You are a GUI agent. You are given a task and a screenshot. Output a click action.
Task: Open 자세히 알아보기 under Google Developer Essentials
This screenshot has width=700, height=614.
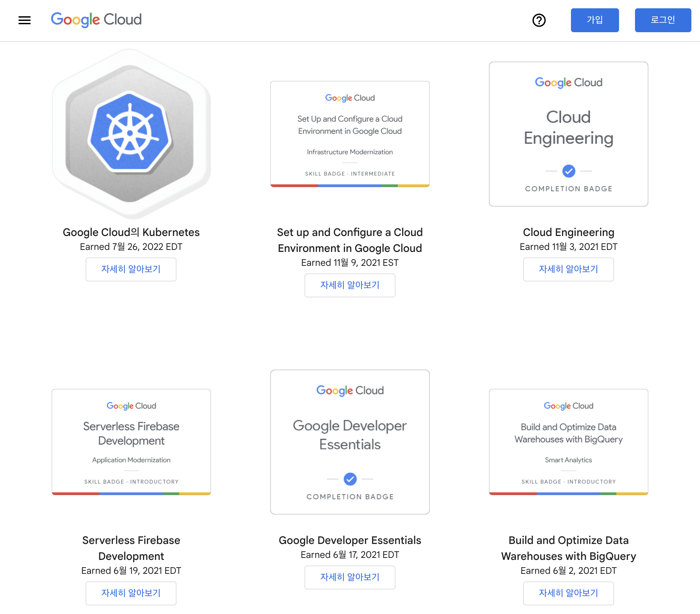[x=350, y=577]
